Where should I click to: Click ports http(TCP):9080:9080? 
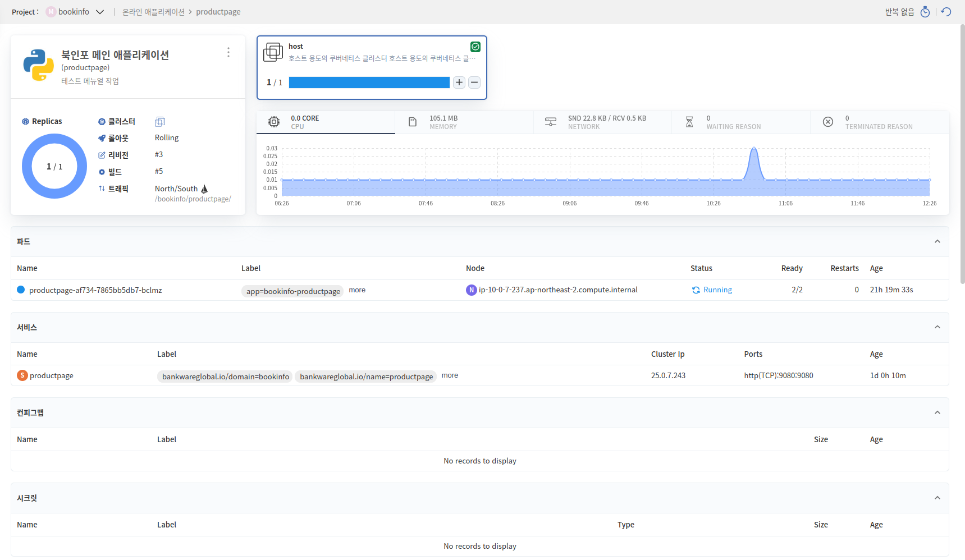pyautogui.click(x=779, y=375)
